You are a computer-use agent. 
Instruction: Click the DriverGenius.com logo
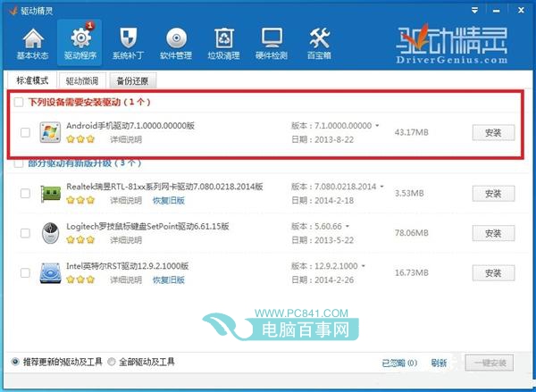pyautogui.click(x=452, y=44)
